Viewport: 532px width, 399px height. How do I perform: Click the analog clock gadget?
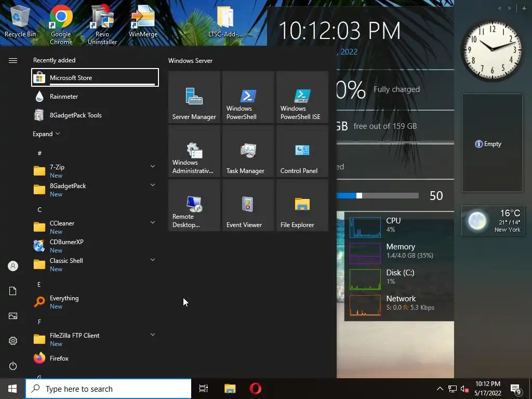click(x=493, y=50)
